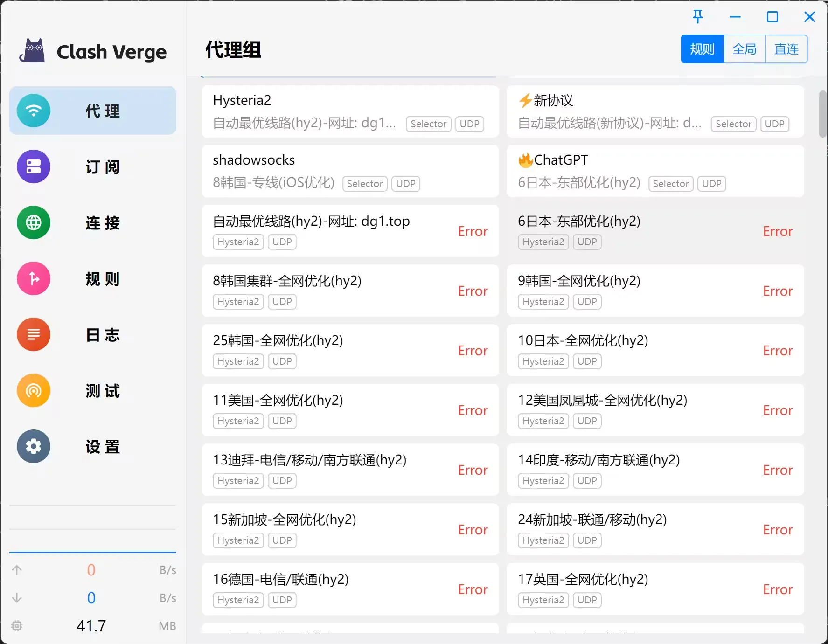Screen dimensions: 828x644
Task: Click the yellow test radar icon
Action: pos(34,391)
